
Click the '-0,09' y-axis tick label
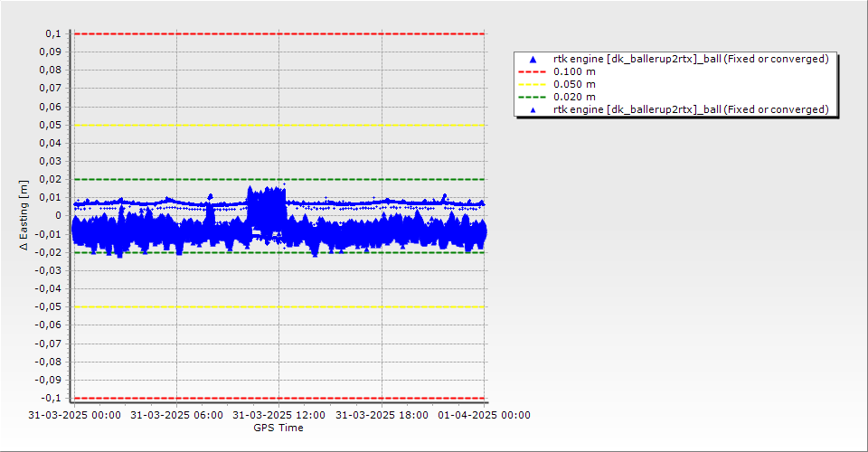point(49,380)
